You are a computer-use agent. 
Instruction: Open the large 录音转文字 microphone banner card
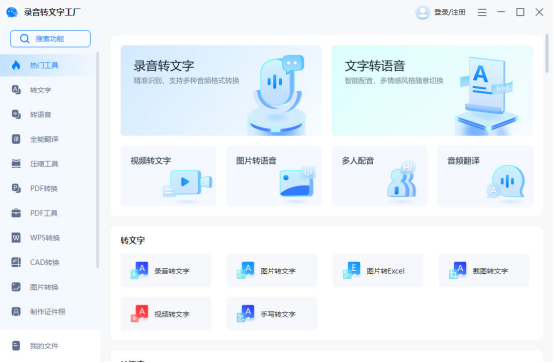point(221,90)
